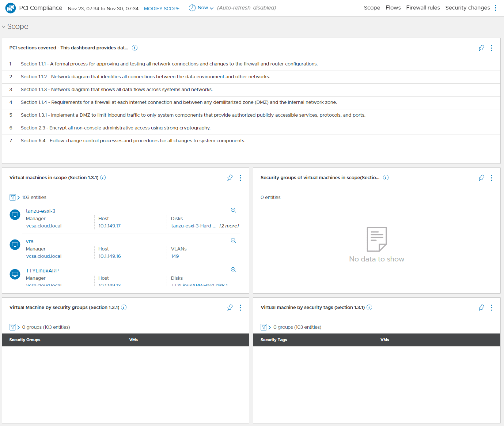
Task: Click the Security Groups column header
Action: pos(25,340)
